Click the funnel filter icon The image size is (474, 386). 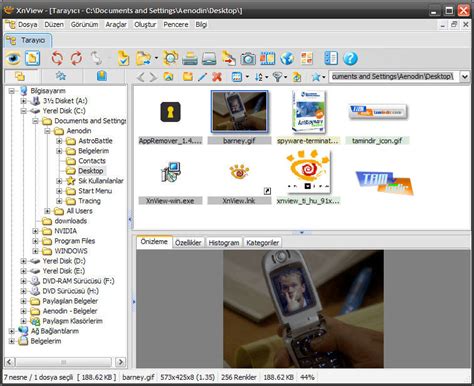click(277, 77)
